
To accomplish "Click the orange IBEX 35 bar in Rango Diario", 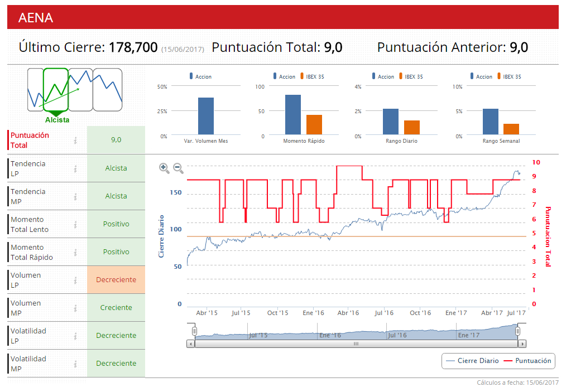I will click(x=411, y=127).
